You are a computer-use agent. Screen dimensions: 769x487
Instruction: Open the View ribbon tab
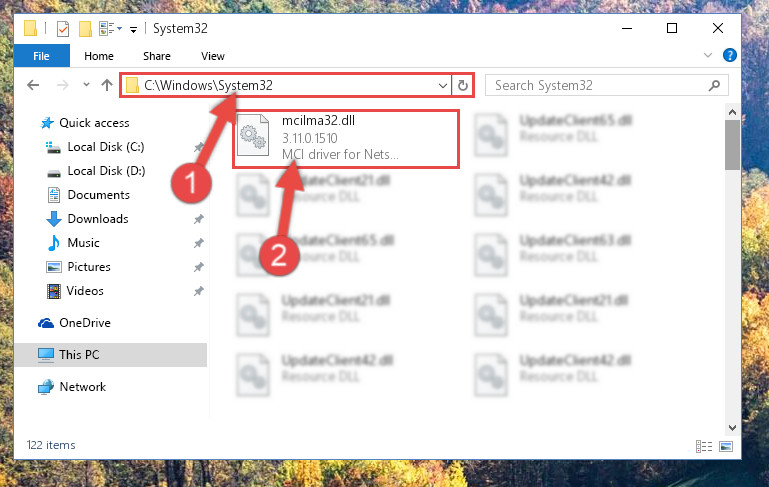[213, 56]
